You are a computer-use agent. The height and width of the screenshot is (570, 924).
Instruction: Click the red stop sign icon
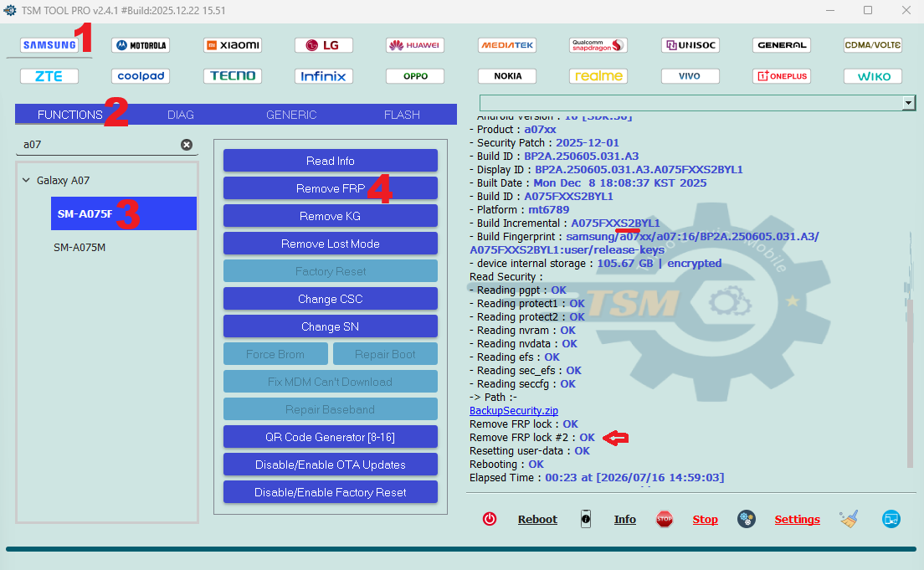[x=665, y=519]
